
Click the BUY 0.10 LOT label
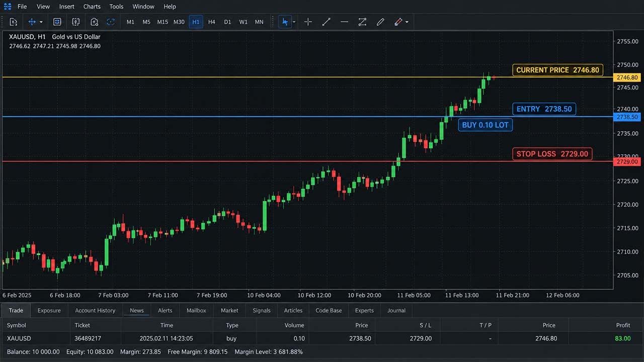(485, 125)
